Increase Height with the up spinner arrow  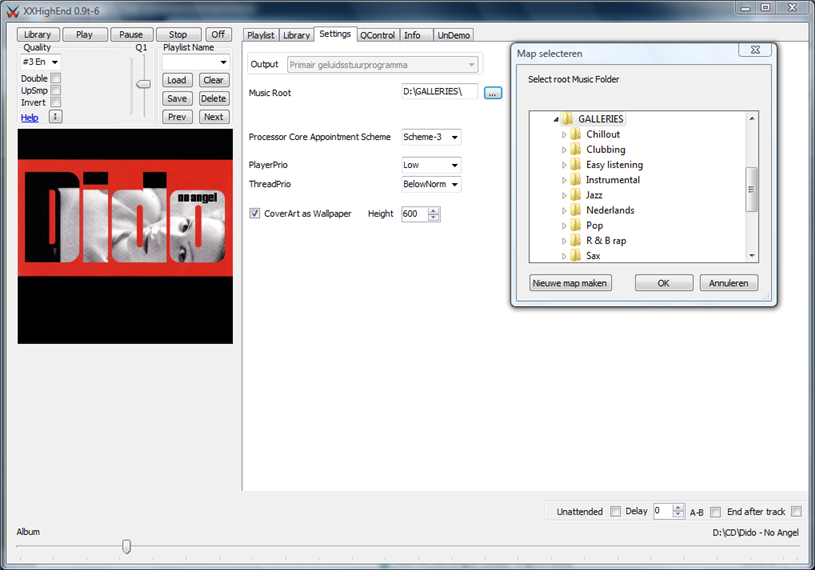(434, 210)
